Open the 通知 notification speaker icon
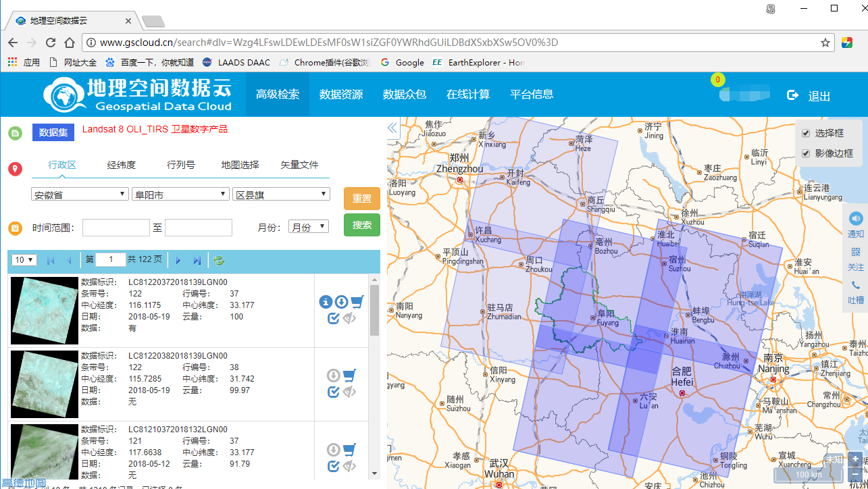Screen dimensions: 868x489 (x=856, y=219)
